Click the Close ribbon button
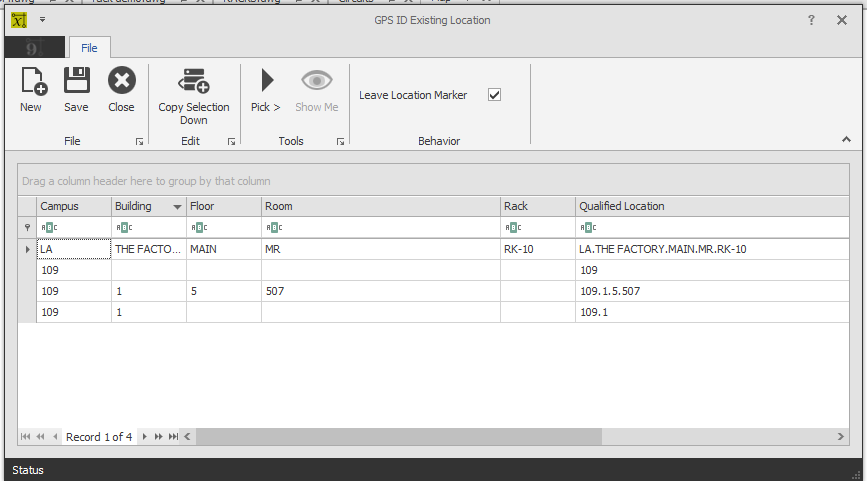Screen dimensions: 867x481 (x=121, y=90)
